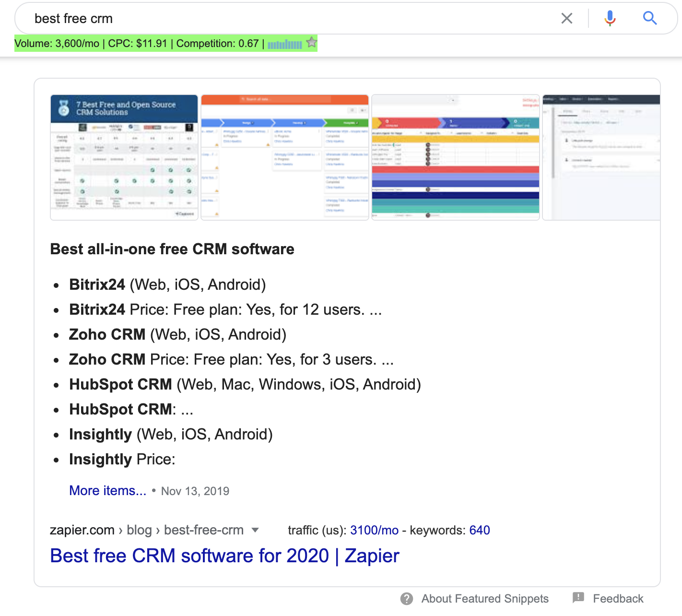The height and width of the screenshot is (616, 682).
Task: Click the 'Volume: 3,600/mo' metric
Action: [57, 44]
